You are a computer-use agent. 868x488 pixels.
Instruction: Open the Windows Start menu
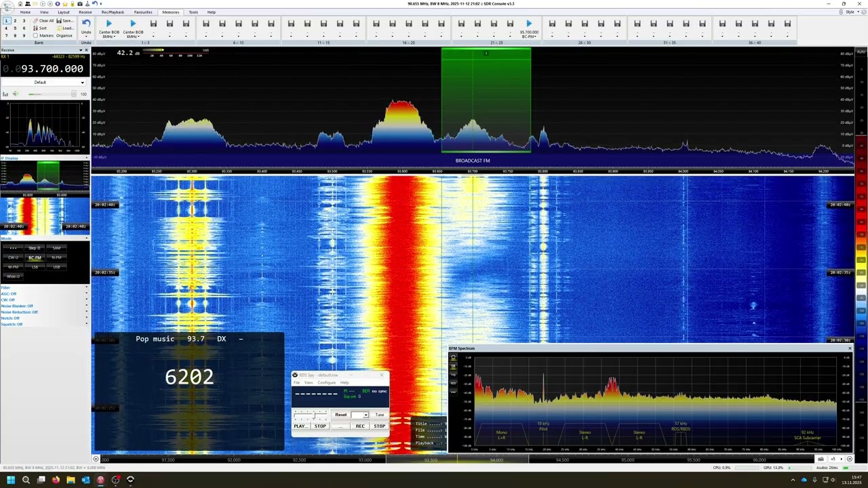tap(11, 480)
